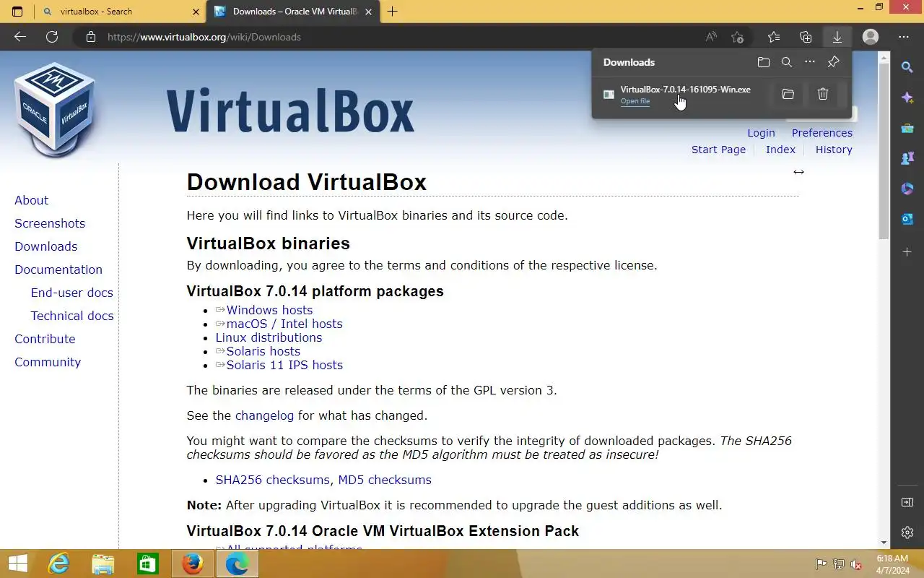Open the History link
The width and height of the screenshot is (924, 578).
point(834,150)
